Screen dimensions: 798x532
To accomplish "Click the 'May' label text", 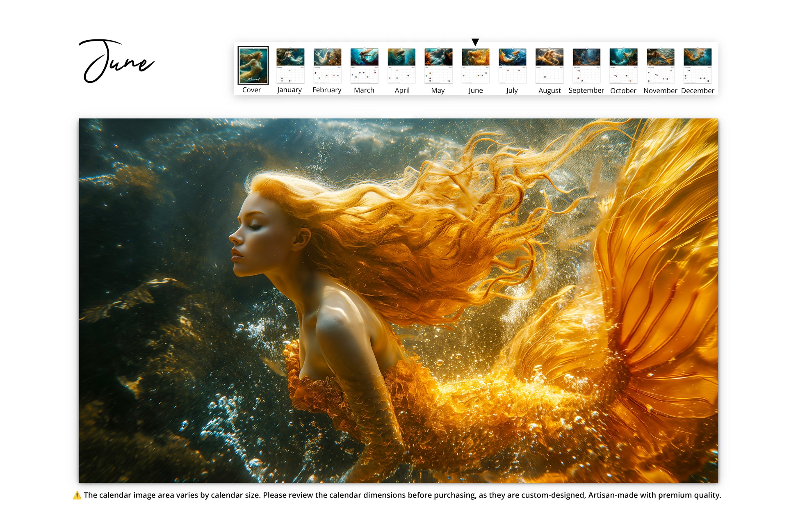I will (x=438, y=90).
